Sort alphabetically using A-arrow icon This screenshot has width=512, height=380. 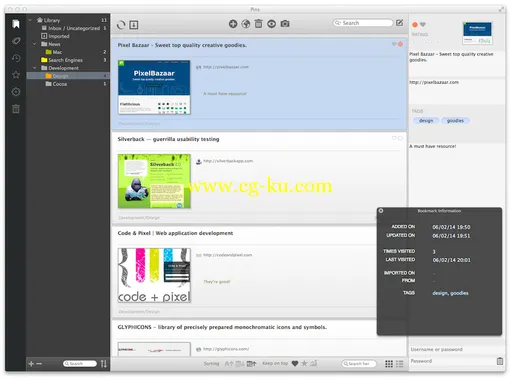tap(229, 364)
